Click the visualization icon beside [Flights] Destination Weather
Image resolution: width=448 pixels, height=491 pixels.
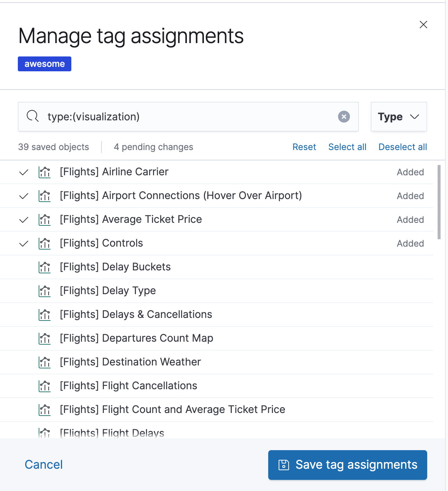point(45,362)
